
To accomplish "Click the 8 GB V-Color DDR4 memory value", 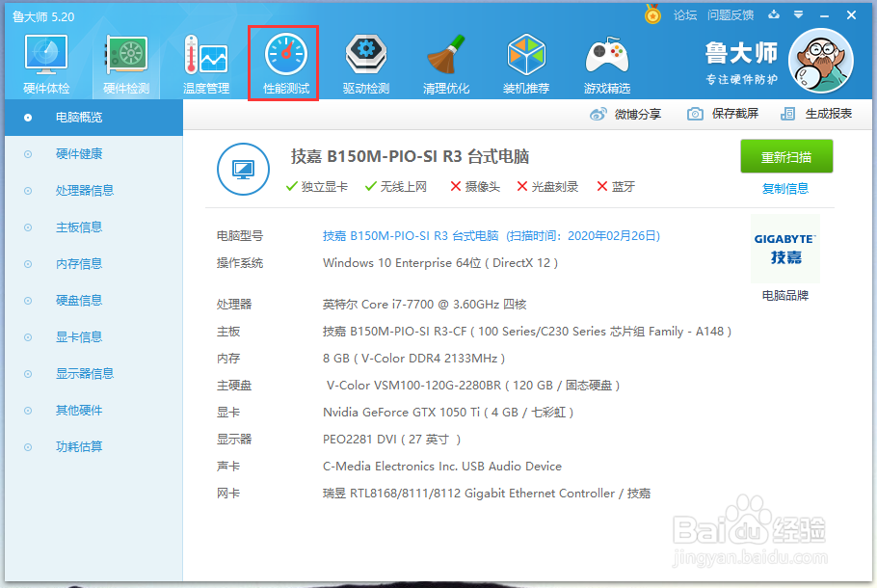I will [413, 358].
